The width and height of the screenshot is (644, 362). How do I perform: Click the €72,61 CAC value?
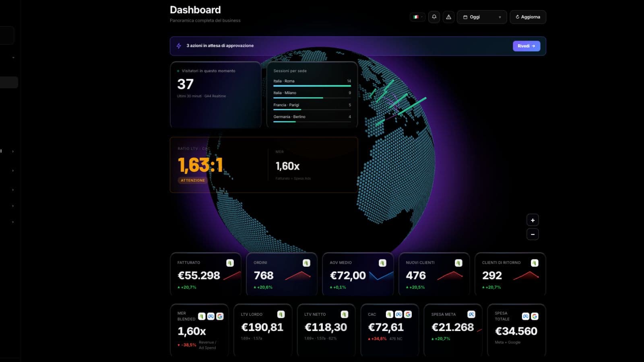(x=386, y=327)
